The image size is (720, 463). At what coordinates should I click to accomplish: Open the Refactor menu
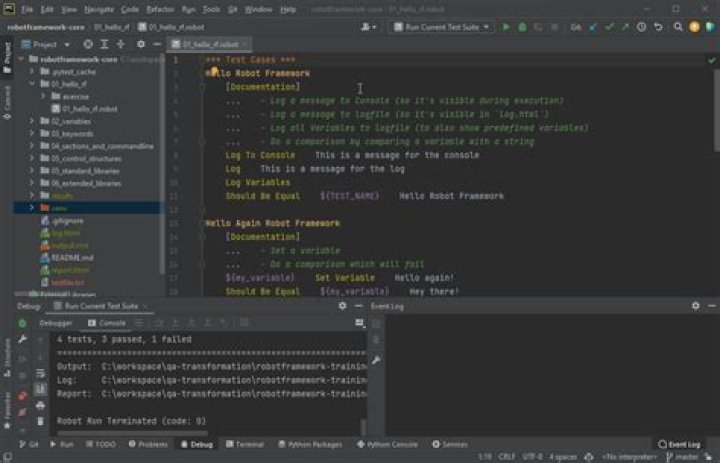[160, 9]
